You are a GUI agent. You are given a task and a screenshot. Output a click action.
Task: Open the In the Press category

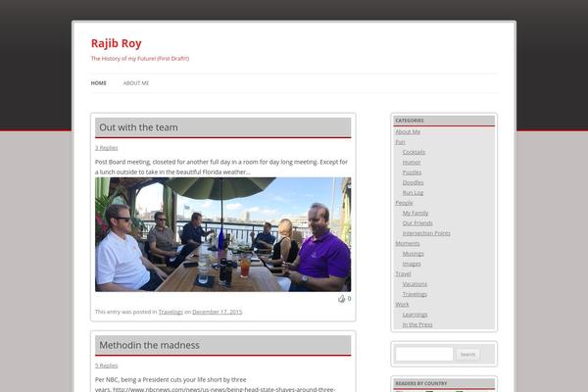(x=417, y=324)
